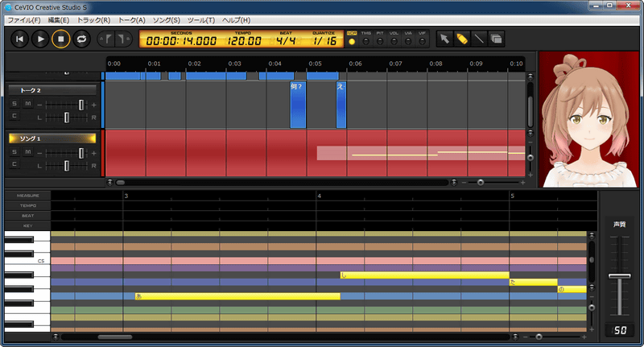644x347 pixels.
Task: Select the 何？ talk clip
Action: click(298, 105)
